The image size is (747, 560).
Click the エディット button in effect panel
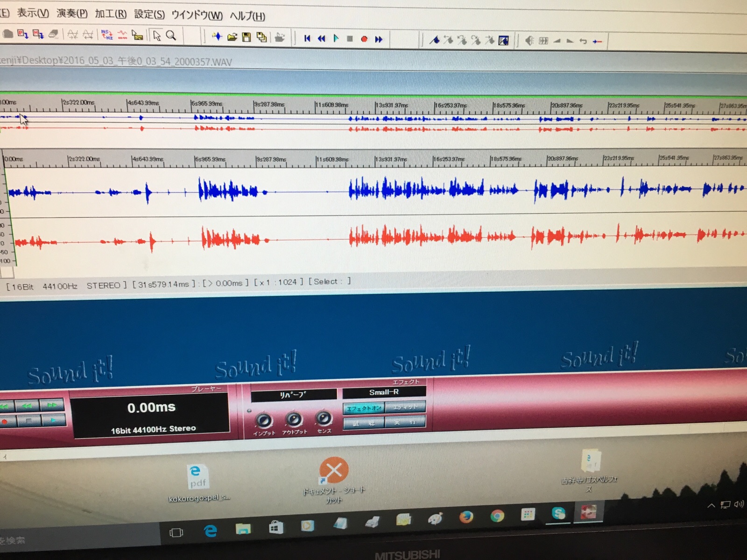pos(405,407)
